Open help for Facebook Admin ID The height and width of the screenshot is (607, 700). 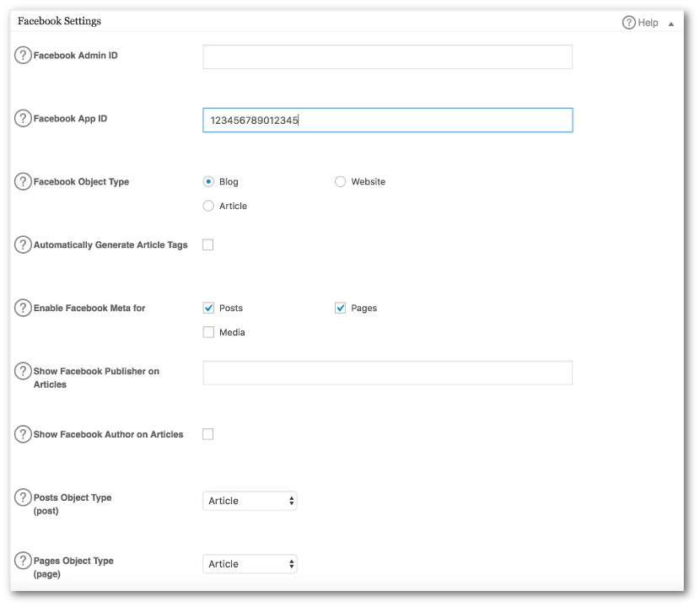coord(23,56)
